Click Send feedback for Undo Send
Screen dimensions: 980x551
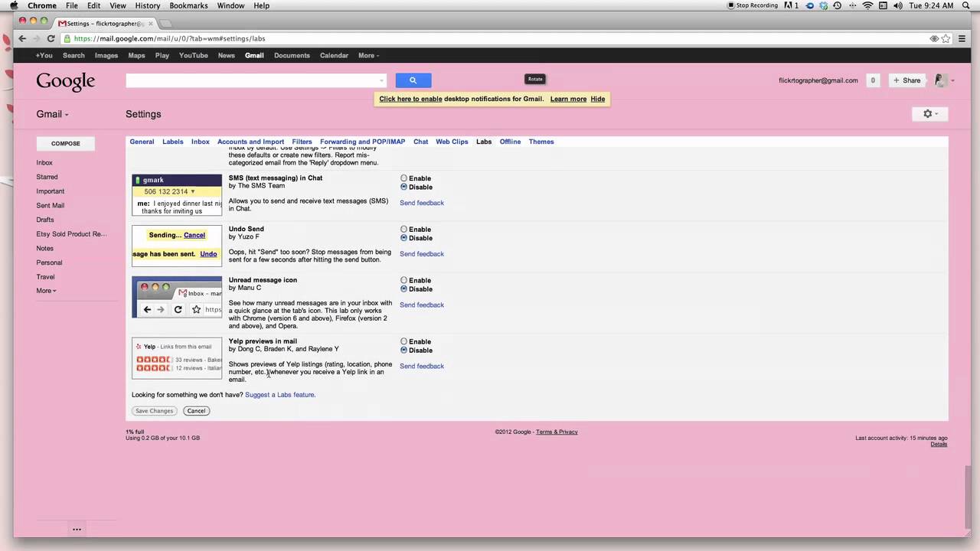click(422, 254)
